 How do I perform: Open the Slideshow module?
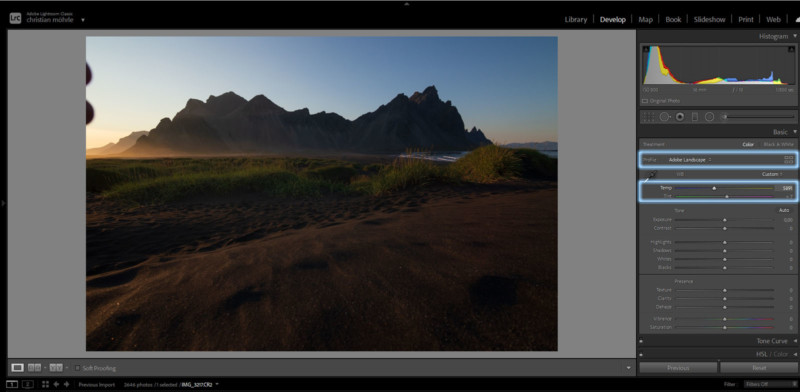tap(709, 19)
